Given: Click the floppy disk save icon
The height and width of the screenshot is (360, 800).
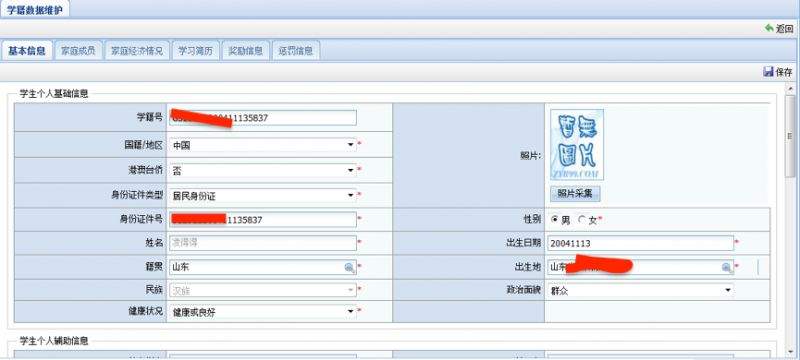Looking at the screenshot, I should [768, 72].
